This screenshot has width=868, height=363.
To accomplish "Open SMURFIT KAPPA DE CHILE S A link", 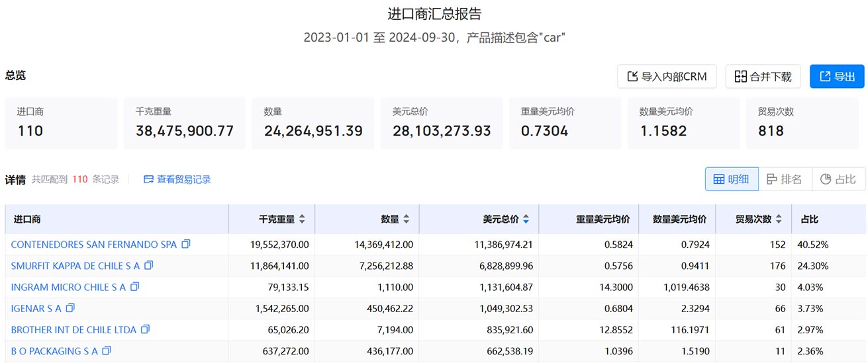I will pyautogui.click(x=75, y=266).
